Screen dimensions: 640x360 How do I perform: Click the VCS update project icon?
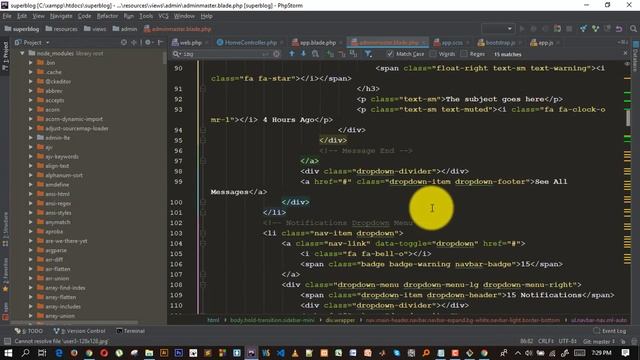coord(583,29)
